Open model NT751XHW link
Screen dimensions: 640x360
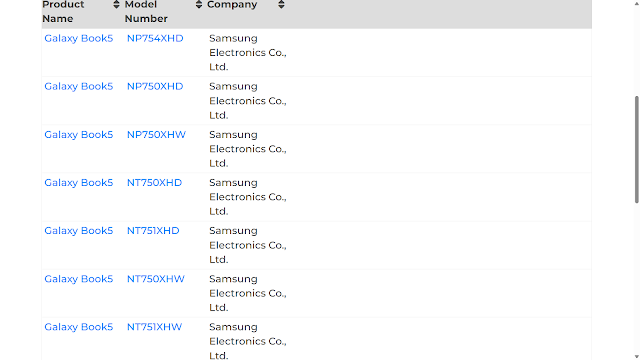(154, 327)
